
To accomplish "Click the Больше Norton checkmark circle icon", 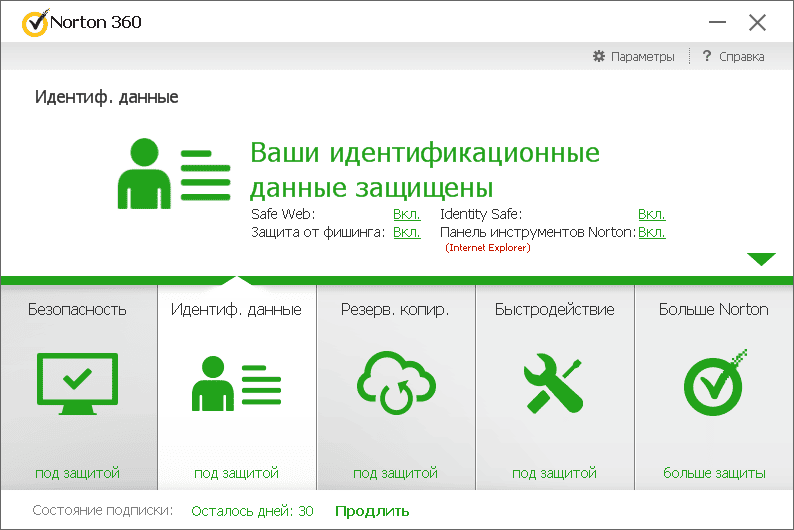I will coord(714,383).
